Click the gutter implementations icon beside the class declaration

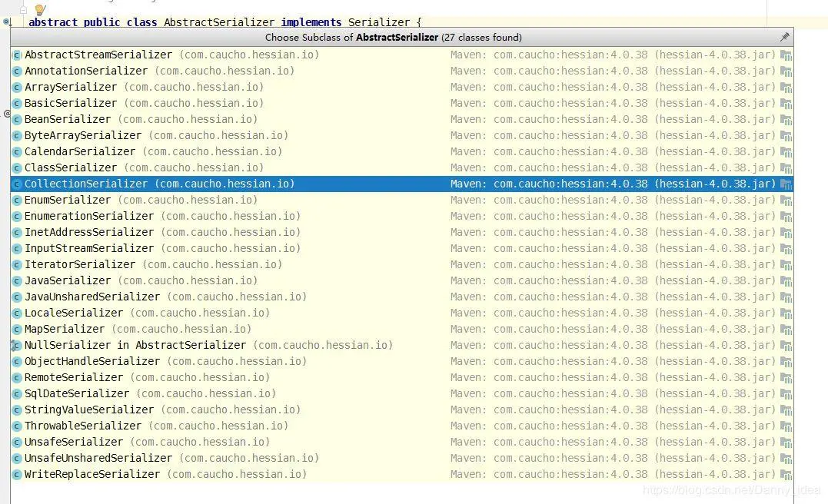tap(7, 22)
